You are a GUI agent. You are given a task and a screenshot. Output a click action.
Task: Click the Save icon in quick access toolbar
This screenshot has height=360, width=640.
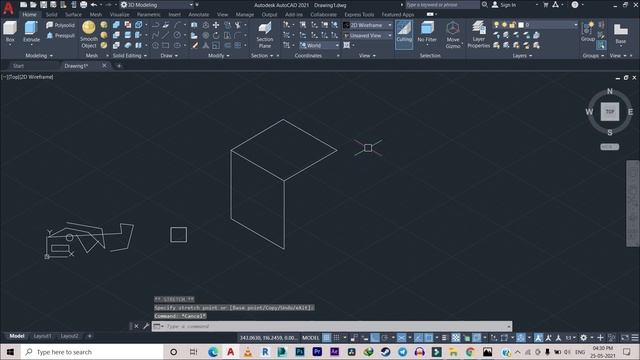point(43,5)
